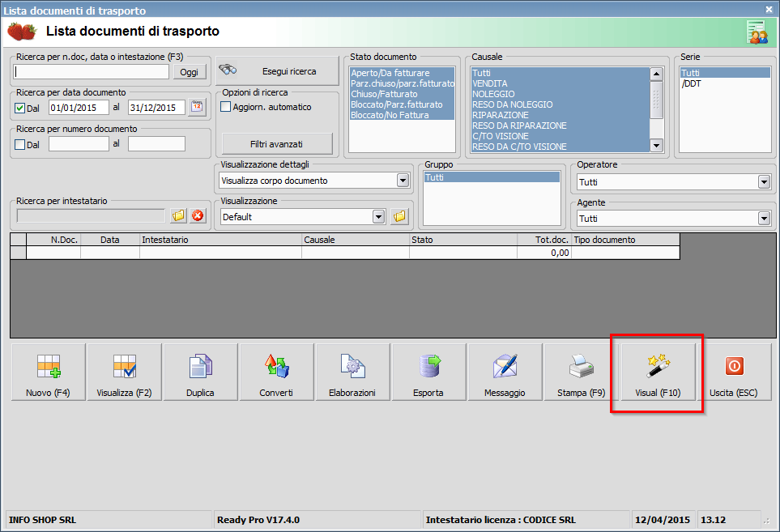
Task: Click folder icon next to Visualizzazione dropdown
Action: (399, 216)
